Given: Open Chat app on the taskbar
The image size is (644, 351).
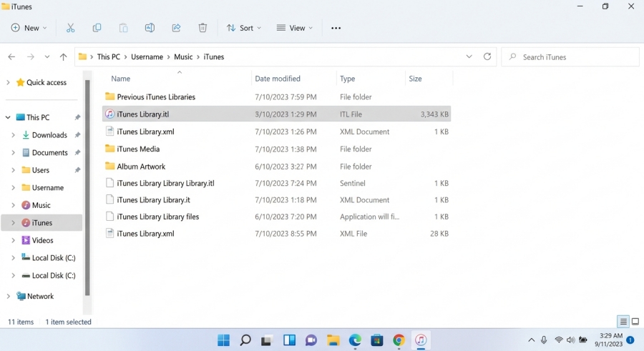Looking at the screenshot, I should coord(311,340).
